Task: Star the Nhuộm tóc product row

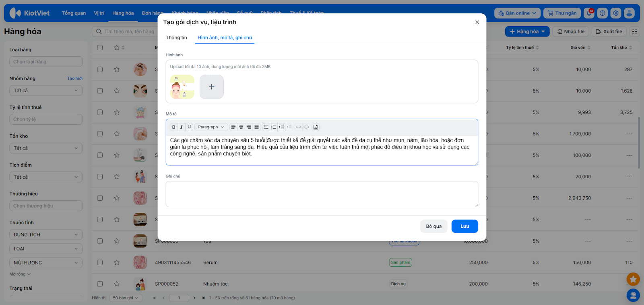Action: 117,284
